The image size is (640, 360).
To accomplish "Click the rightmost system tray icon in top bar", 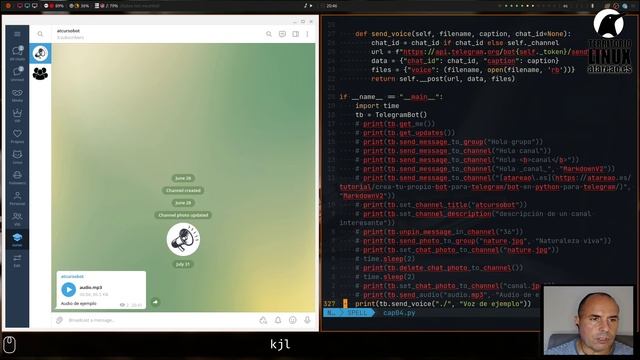I will (x=624, y=6).
